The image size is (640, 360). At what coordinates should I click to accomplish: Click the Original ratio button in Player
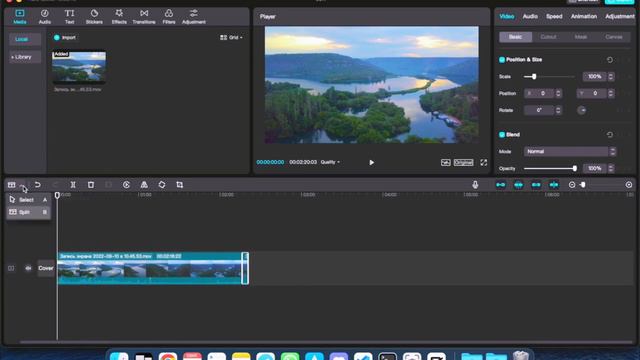coord(463,162)
